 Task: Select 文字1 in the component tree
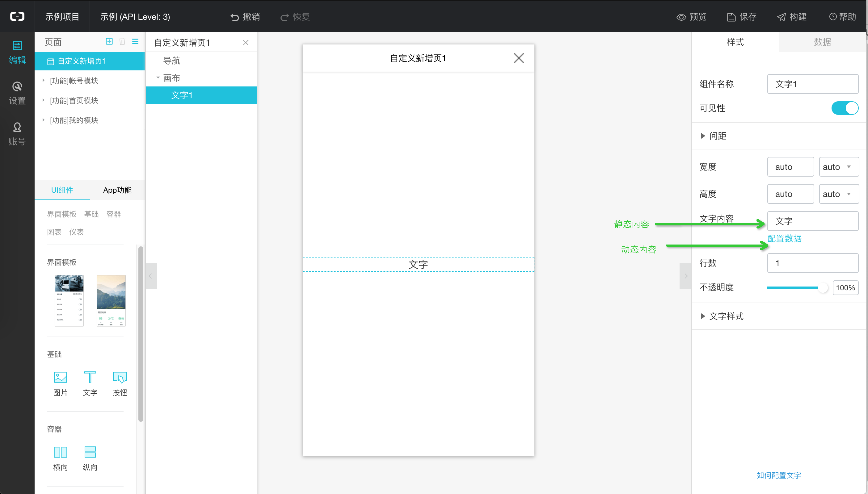tap(201, 95)
